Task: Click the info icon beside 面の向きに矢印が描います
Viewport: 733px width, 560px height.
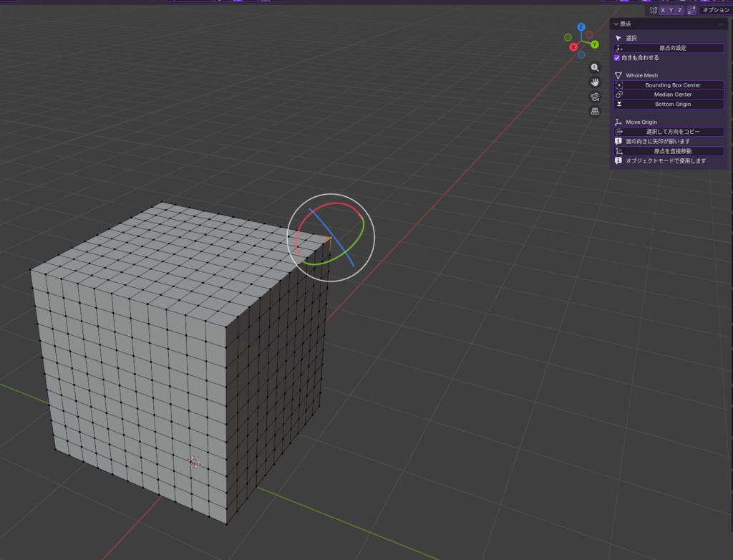Action: click(618, 141)
